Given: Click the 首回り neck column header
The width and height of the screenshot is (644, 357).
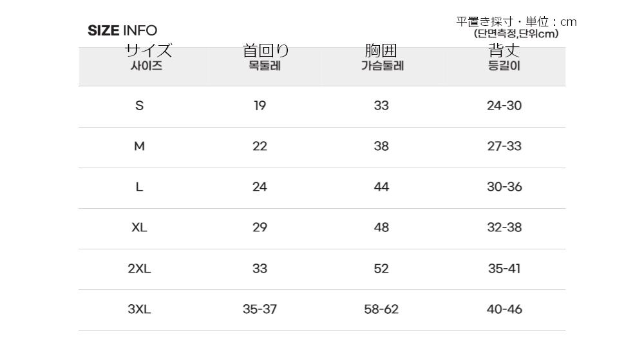Looking at the screenshot, I should [265, 51].
